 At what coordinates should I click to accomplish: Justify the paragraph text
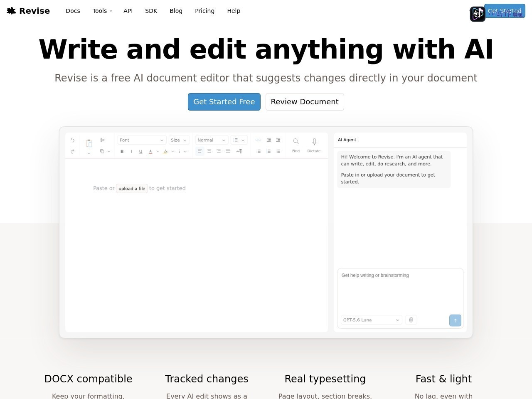[x=228, y=151]
